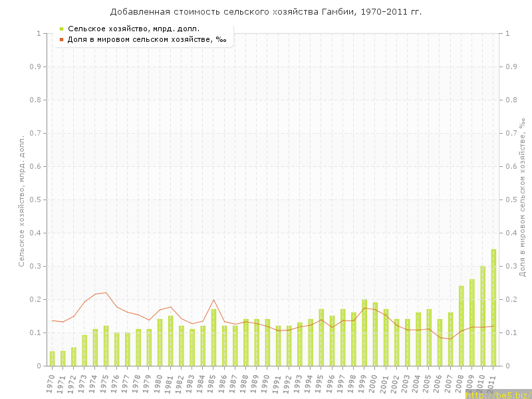Select the green bar for 2010

click(483, 316)
